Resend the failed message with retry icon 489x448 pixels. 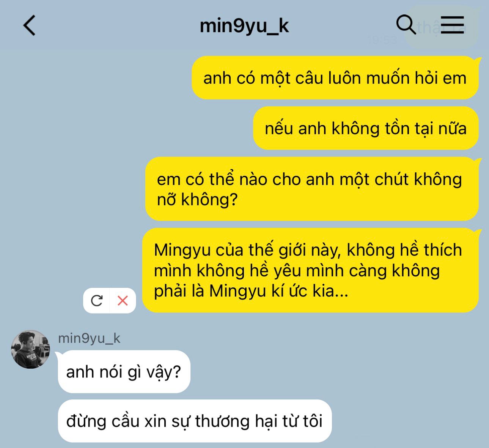click(x=97, y=301)
